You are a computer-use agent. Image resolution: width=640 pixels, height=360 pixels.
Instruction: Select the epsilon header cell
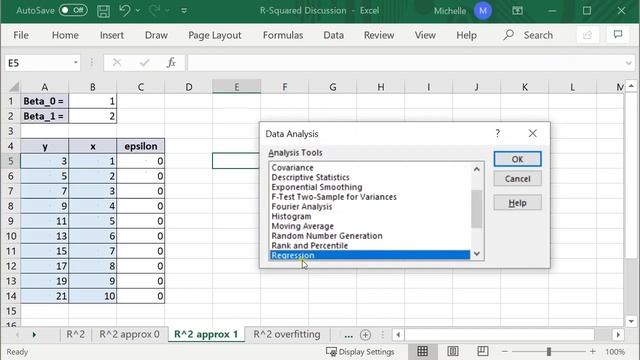[141, 146]
